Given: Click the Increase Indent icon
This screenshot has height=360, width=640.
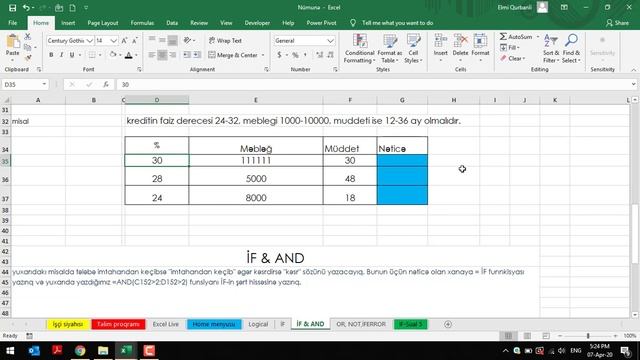Looking at the screenshot, I should coord(197,55).
